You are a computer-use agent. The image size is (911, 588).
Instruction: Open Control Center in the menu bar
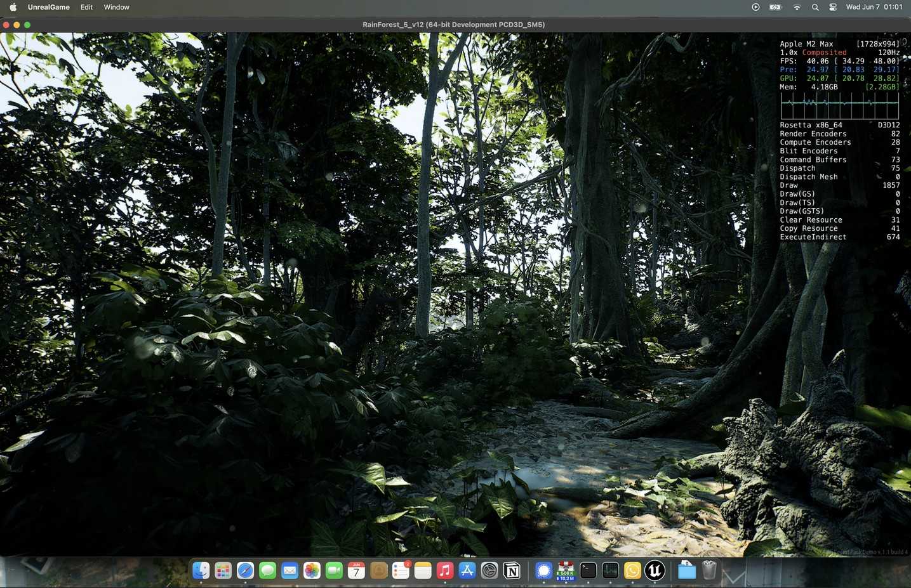833,7
